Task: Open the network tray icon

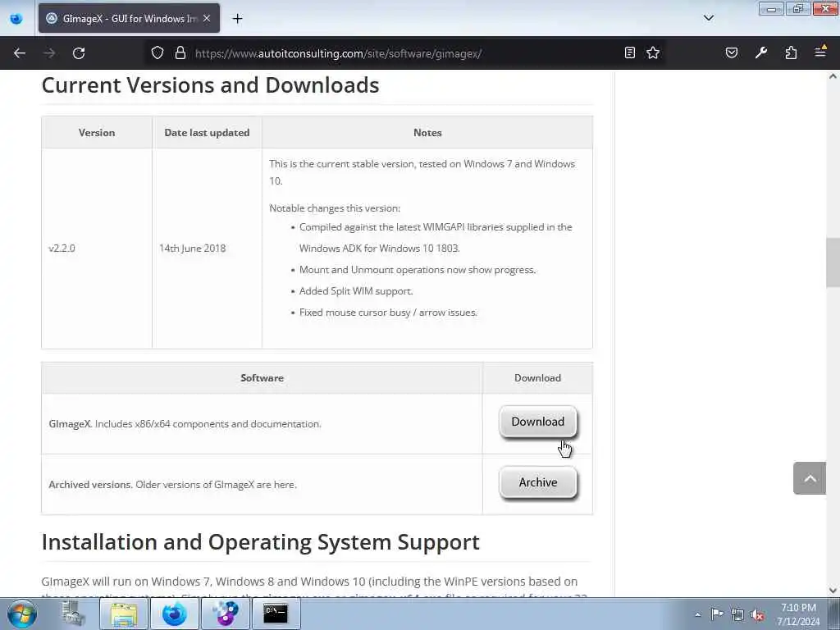Action: (737, 614)
